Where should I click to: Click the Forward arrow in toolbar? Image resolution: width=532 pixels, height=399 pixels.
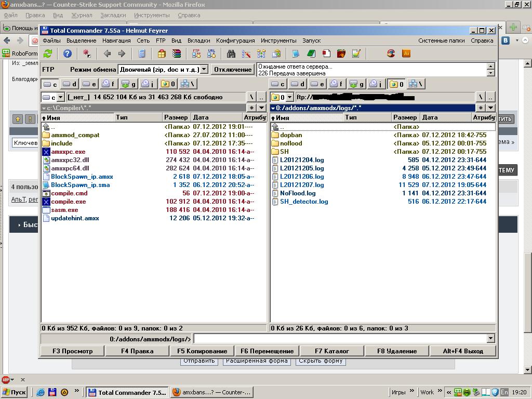pos(122,54)
